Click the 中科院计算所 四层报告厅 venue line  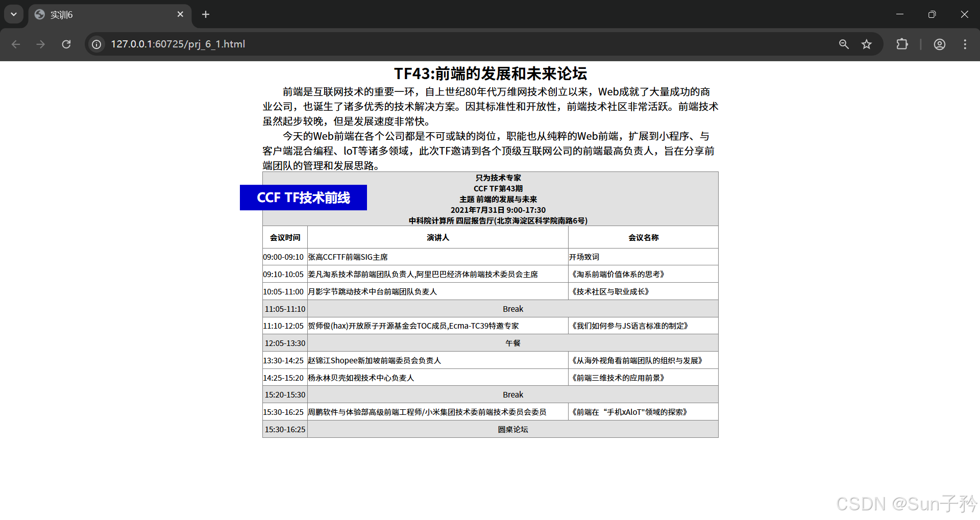(x=498, y=221)
